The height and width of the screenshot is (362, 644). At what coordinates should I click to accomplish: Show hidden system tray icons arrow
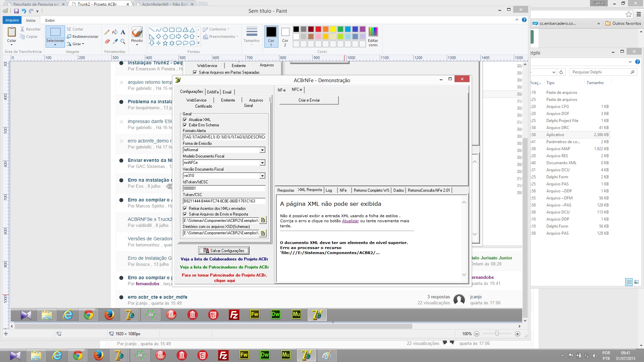[562, 356]
